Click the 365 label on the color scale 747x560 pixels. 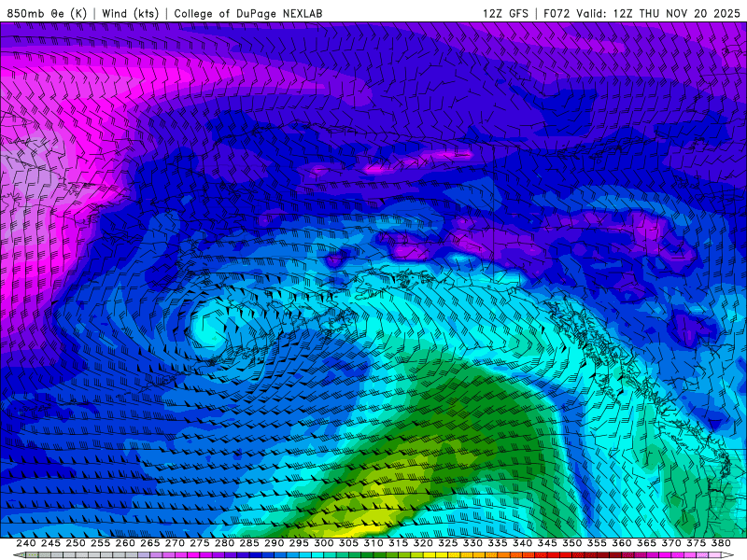coord(646,543)
